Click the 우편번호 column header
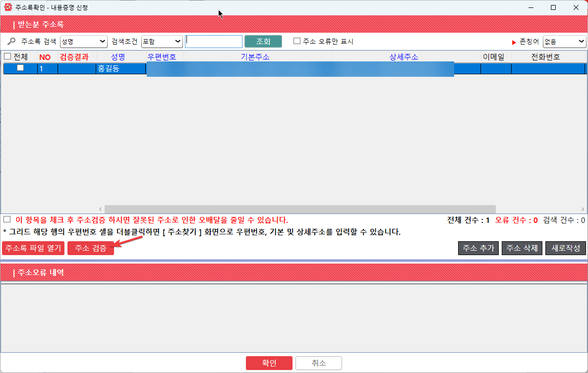 (162, 57)
